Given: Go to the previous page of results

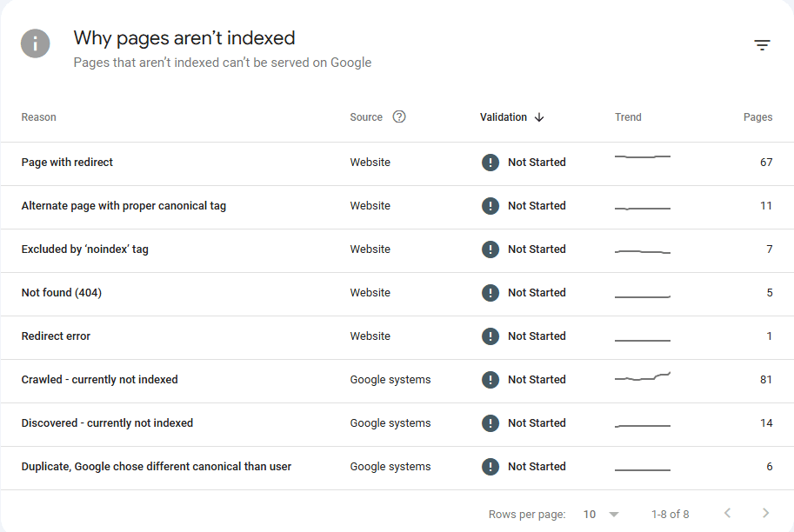Looking at the screenshot, I should click(728, 513).
